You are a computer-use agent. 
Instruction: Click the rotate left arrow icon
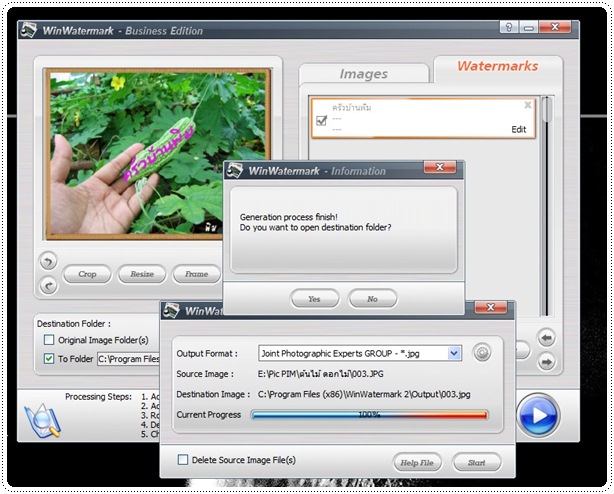click(48, 261)
